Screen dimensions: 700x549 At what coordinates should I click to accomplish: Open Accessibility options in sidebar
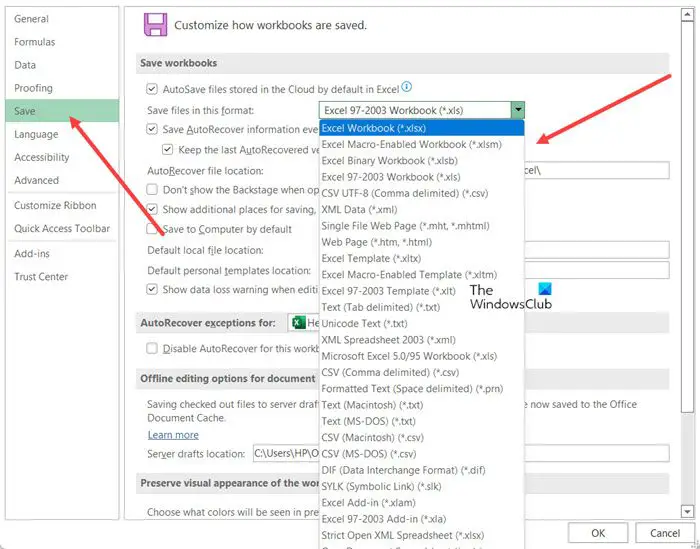(62, 157)
